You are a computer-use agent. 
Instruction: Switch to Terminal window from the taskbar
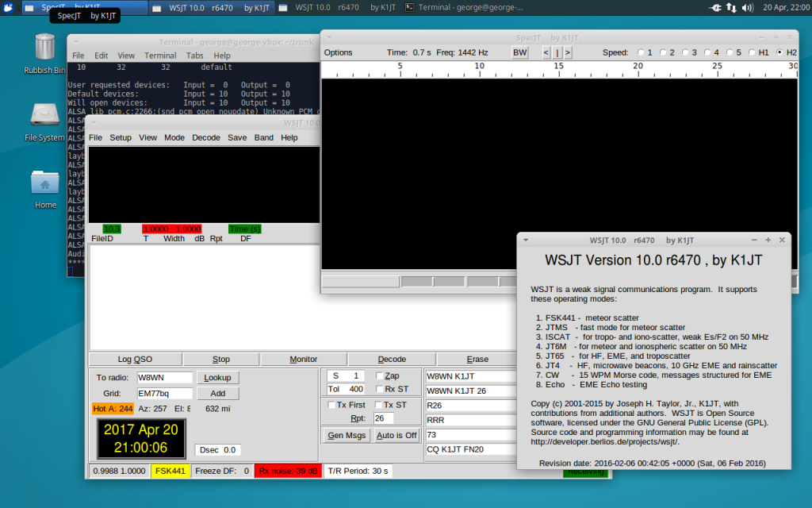tap(465, 8)
